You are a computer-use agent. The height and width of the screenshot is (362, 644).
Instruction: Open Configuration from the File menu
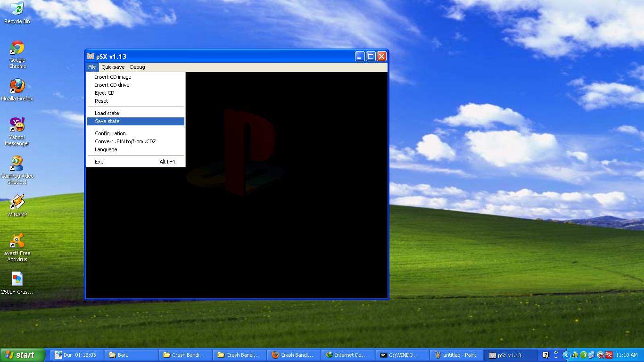[136, 133]
